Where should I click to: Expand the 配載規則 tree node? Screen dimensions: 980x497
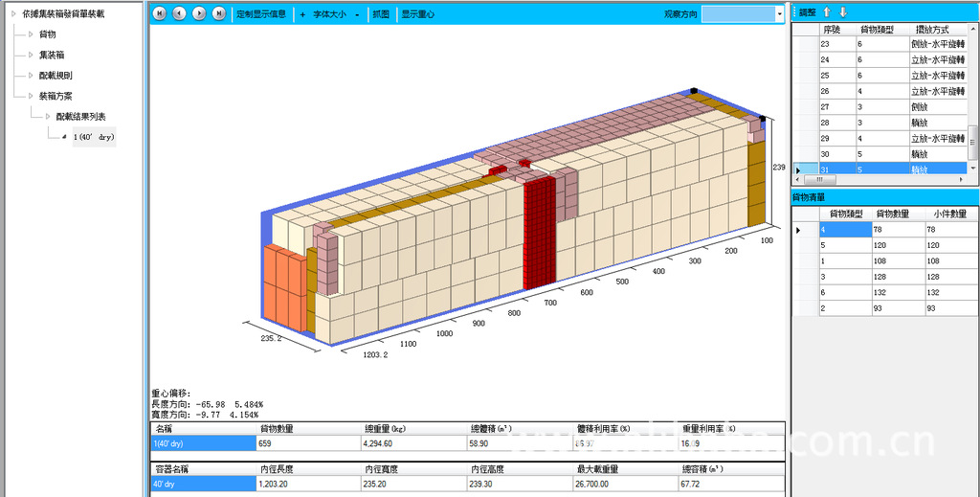pos(30,75)
